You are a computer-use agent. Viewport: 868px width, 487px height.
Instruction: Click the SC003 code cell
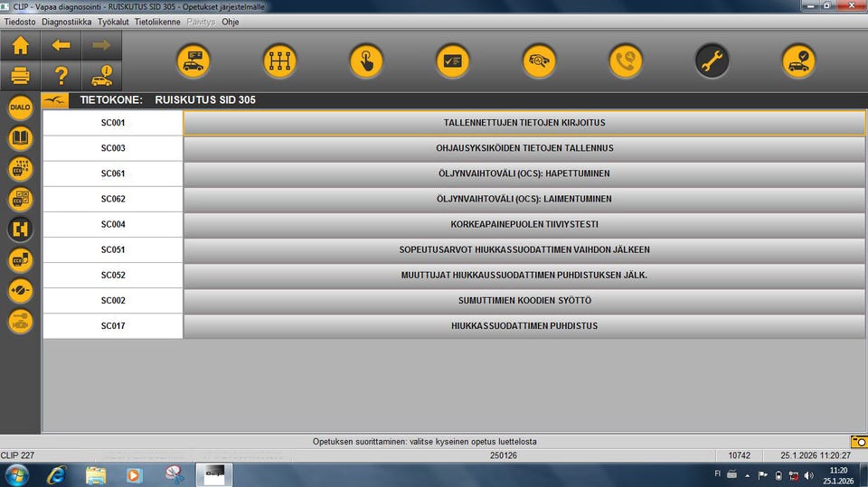click(x=113, y=148)
